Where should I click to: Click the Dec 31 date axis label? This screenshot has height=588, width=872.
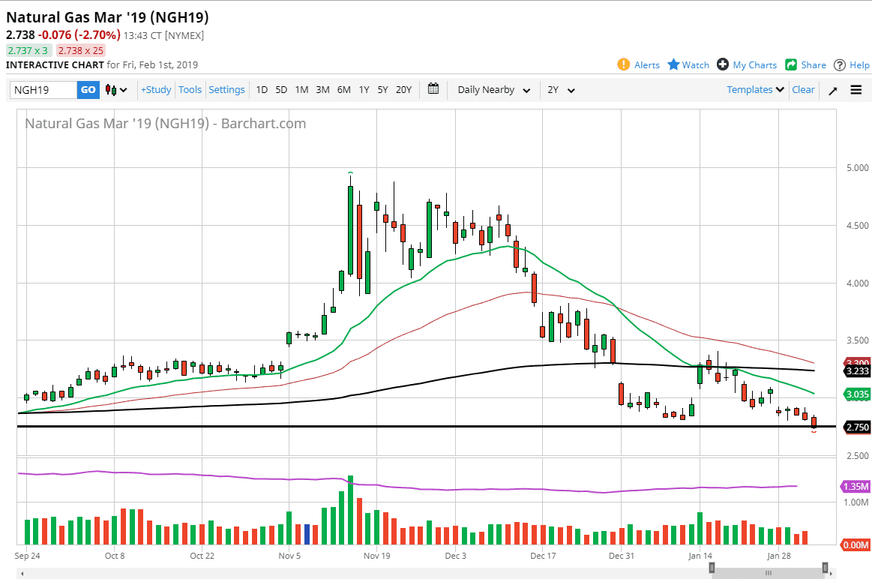coord(621,556)
